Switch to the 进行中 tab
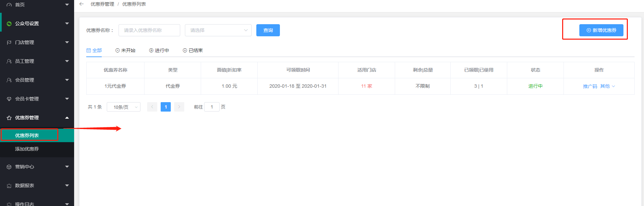Viewport: 644px width, 206px height. (159, 50)
